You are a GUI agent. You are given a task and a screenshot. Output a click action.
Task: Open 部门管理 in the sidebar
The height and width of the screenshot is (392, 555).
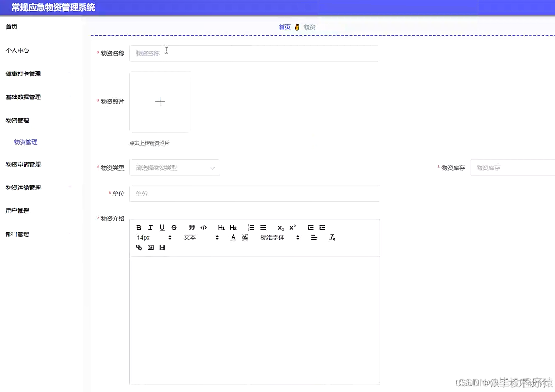[17, 234]
